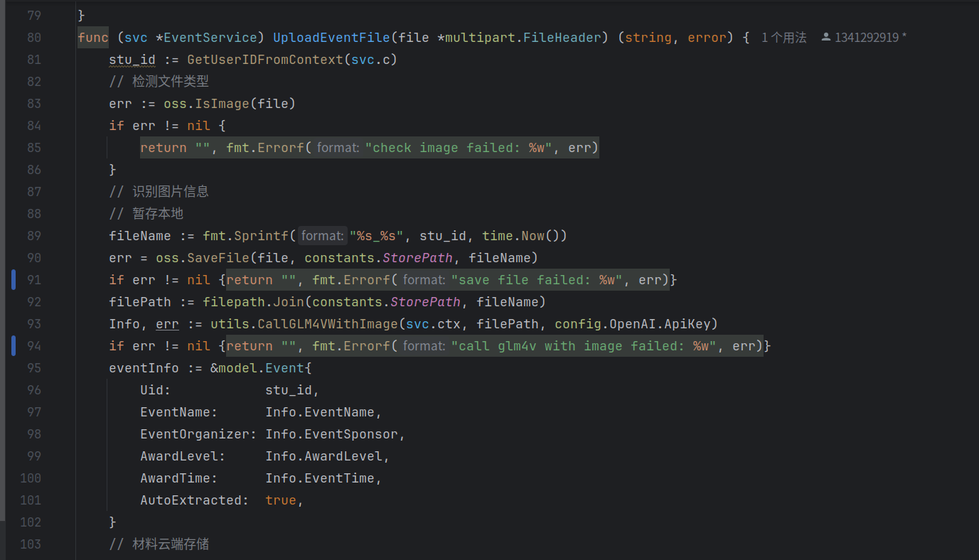Click the fileName declaration on line 89
Screen dimensions: 979x560
click(140, 236)
